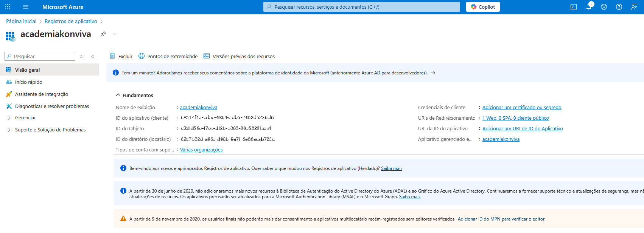Click the Credenciais de cliente label
The width and height of the screenshot is (644, 233).
point(442,108)
